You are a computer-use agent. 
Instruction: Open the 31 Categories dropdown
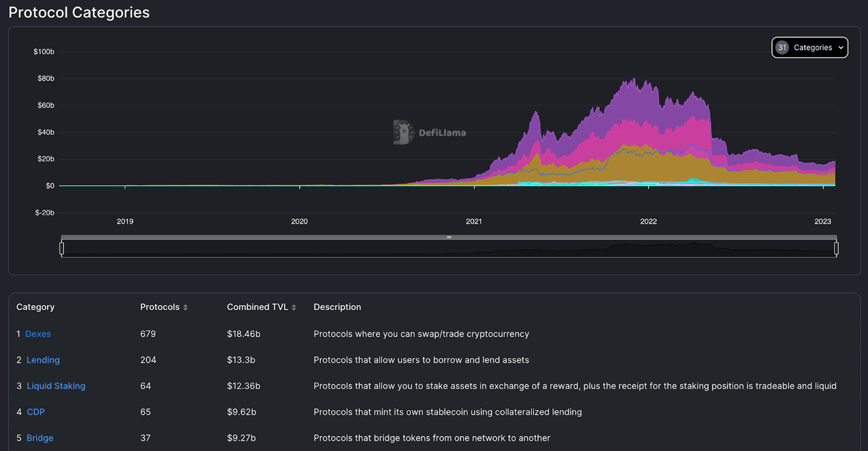point(809,47)
